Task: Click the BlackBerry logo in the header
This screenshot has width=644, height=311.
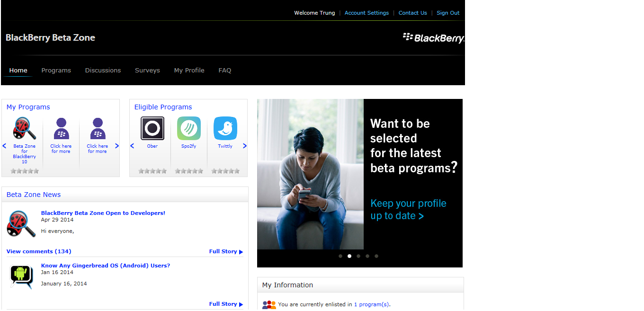Action: pos(433,38)
